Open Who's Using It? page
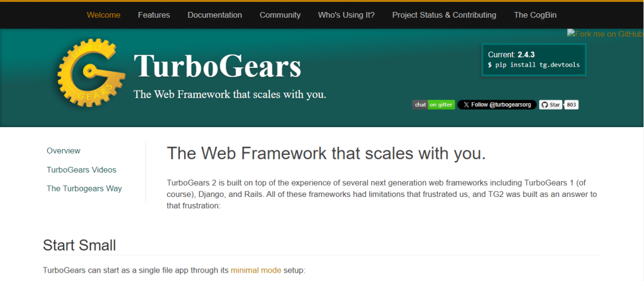The height and width of the screenshot is (282, 644). pos(346,14)
